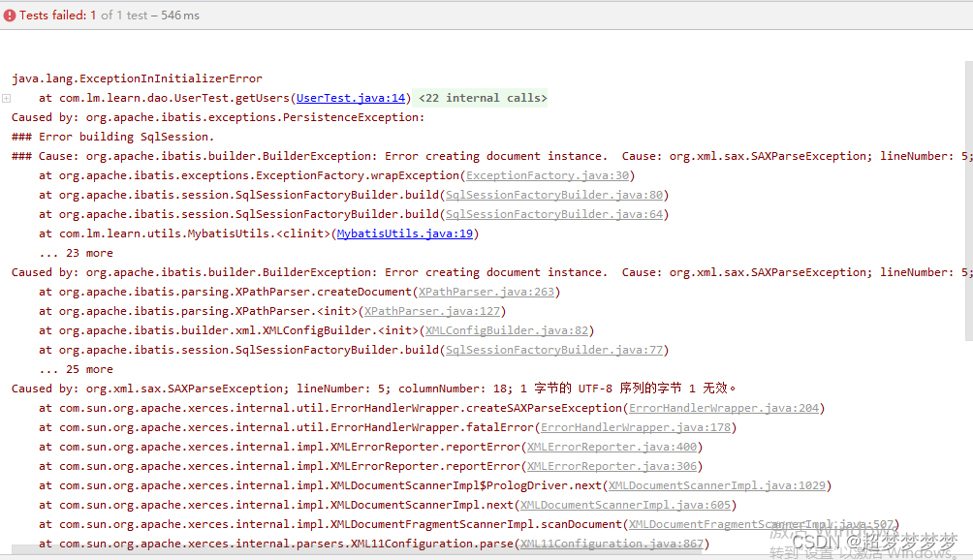This screenshot has width=973, height=560.
Task: Click the '... 25 more' line
Action: (76, 369)
